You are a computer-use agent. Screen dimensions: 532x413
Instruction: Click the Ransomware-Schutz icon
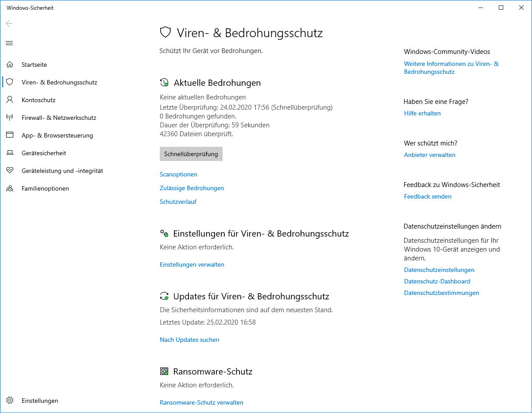[164, 371]
